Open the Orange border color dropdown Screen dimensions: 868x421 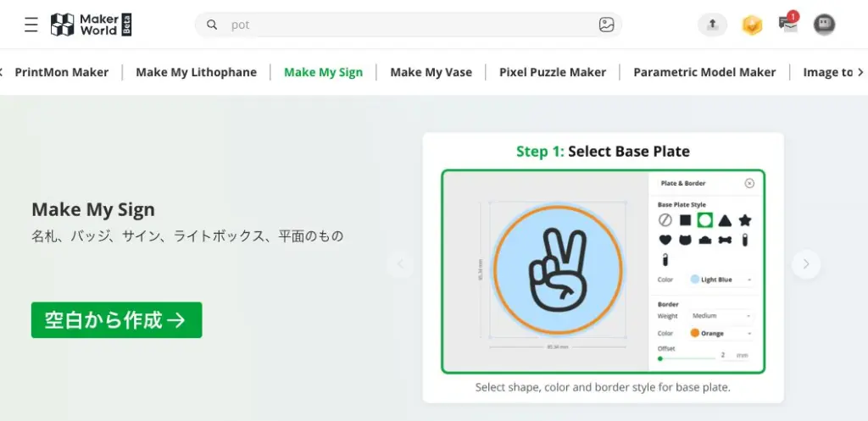(x=721, y=333)
